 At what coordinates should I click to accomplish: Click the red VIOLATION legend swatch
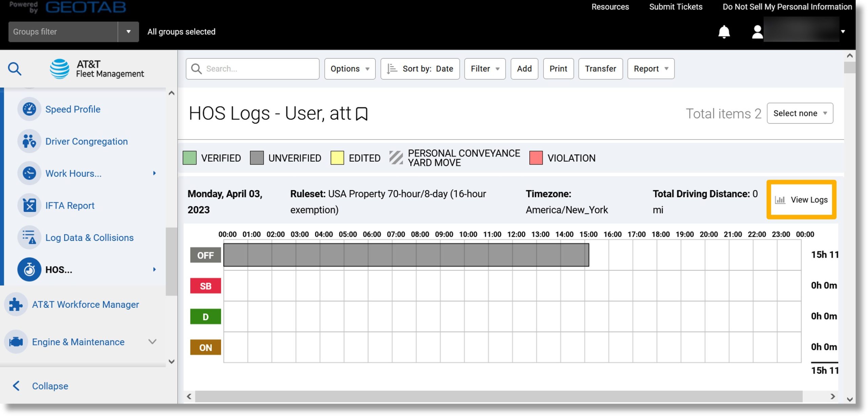536,158
